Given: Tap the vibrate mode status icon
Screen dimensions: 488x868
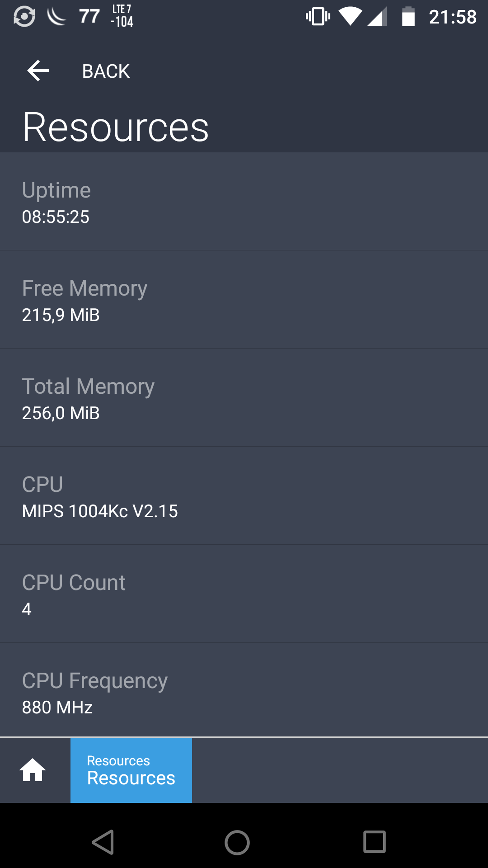Looking at the screenshot, I should pyautogui.click(x=319, y=17).
